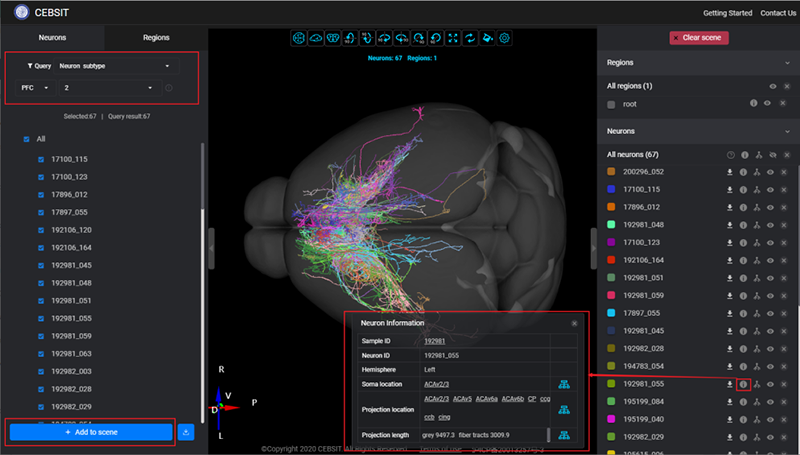Click the settings gear in viewer toolbar
The height and width of the screenshot is (455, 800).
click(x=505, y=38)
